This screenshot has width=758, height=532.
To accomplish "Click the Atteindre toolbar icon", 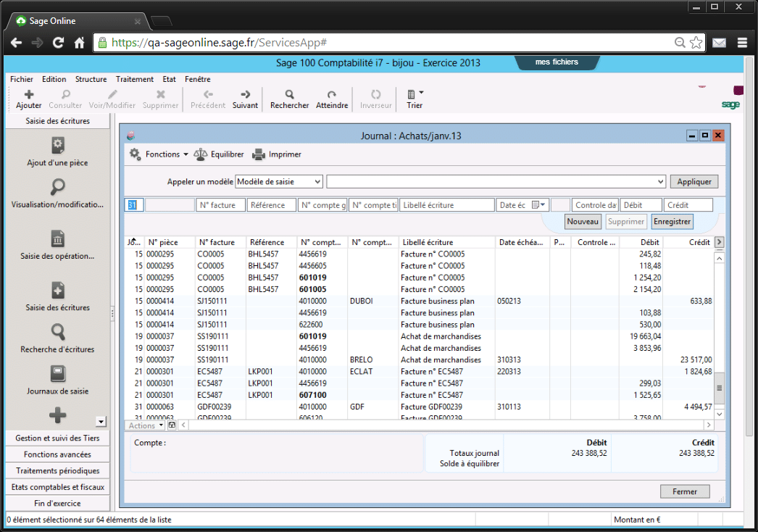I will 332,94.
